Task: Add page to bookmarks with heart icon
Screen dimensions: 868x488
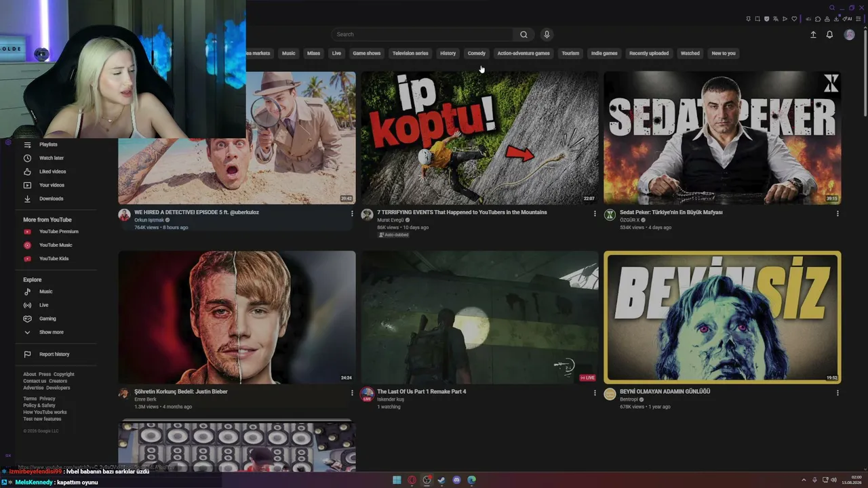Action: pyautogui.click(x=794, y=19)
